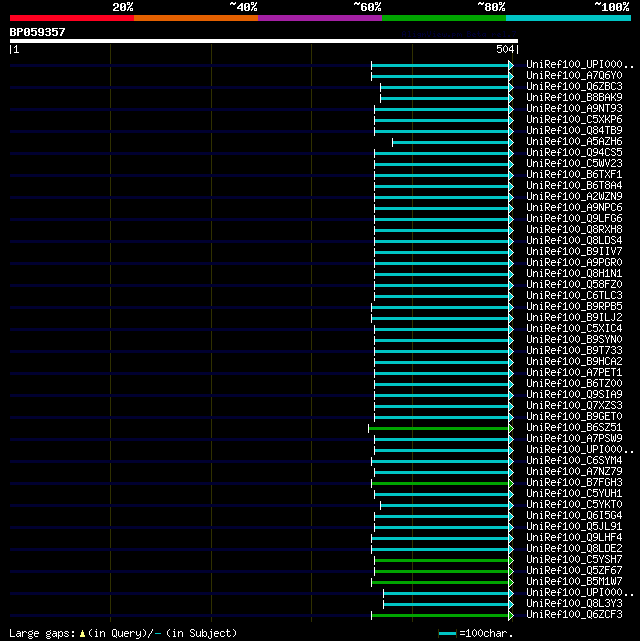Open hit UniRef100_Q9SIA9
The height and width of the screenshot is (641, 640).
(574, 395)
